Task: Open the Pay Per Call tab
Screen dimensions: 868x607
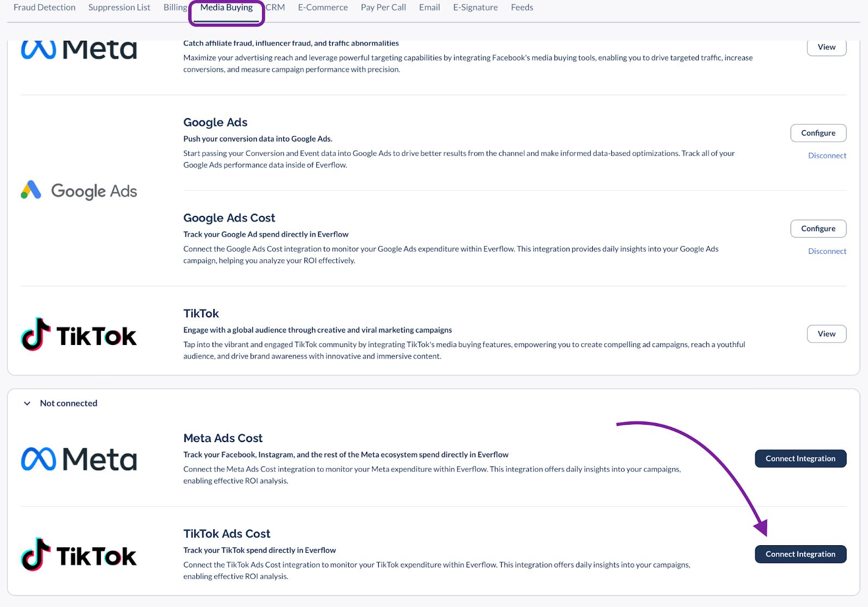Action: pyautogui.click(x=384, y=8)
